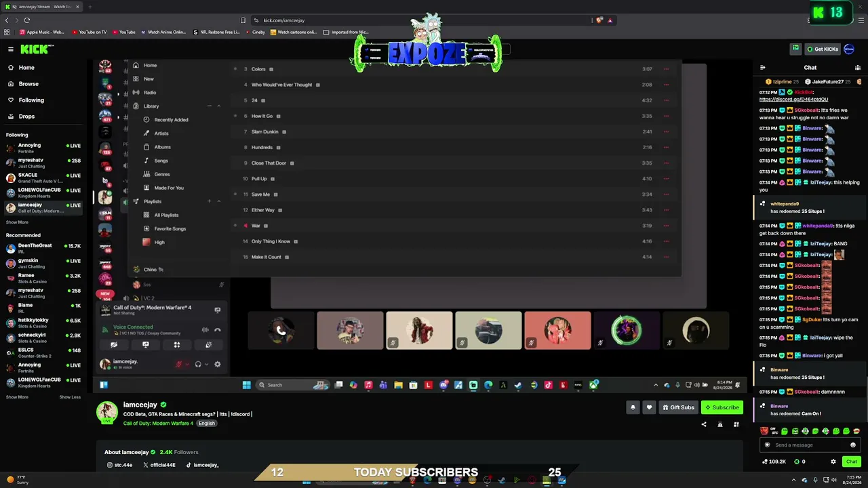Open the Artists library item

[161, 134]
